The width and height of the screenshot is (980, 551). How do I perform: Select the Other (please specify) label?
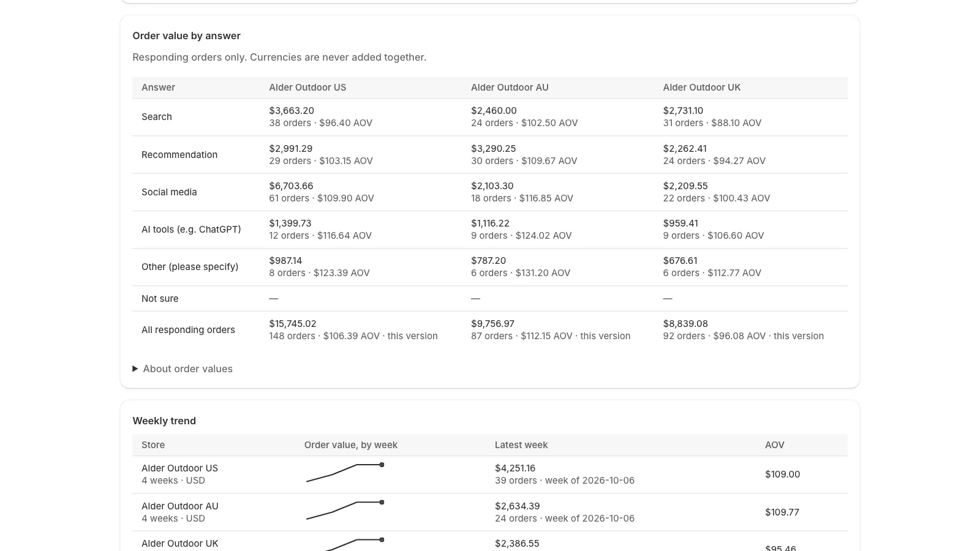[190, 267]
